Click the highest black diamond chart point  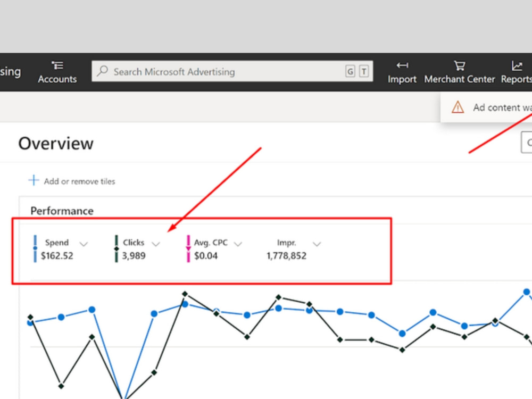click(185, 294)
